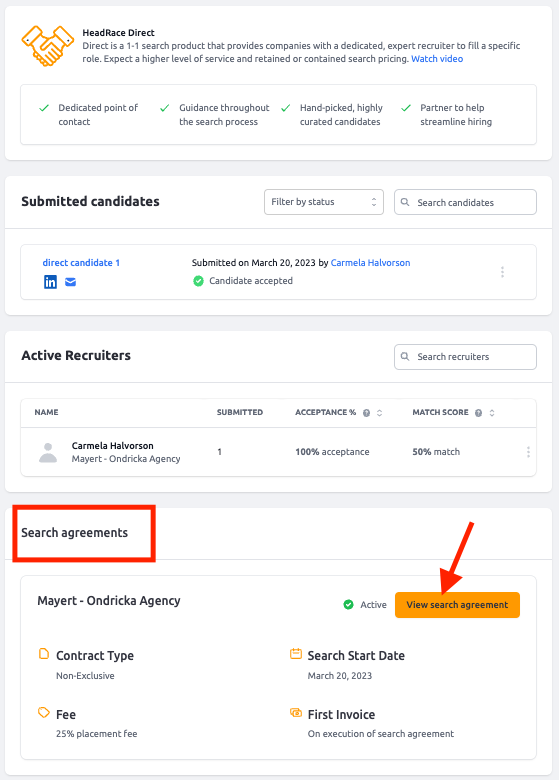
Task: Open the direct candidate 1 link
Action: pyautogui.click(x=81, y=263)
